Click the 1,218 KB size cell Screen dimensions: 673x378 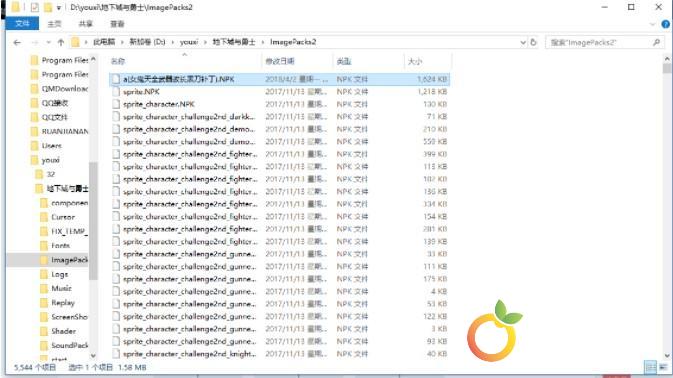pos(432,92)
